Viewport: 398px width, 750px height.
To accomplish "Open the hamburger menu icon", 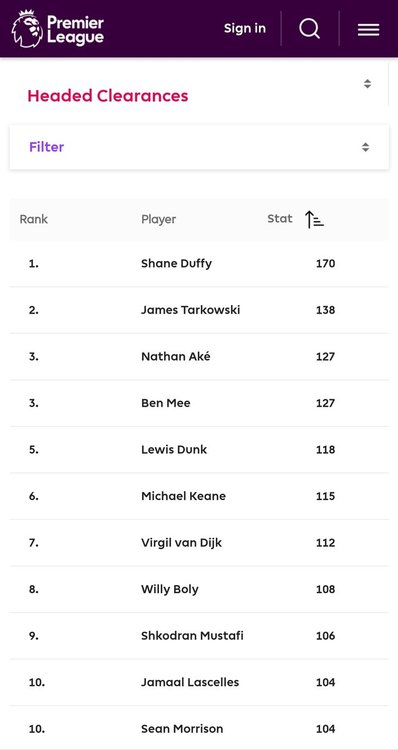I will [368, 30].
